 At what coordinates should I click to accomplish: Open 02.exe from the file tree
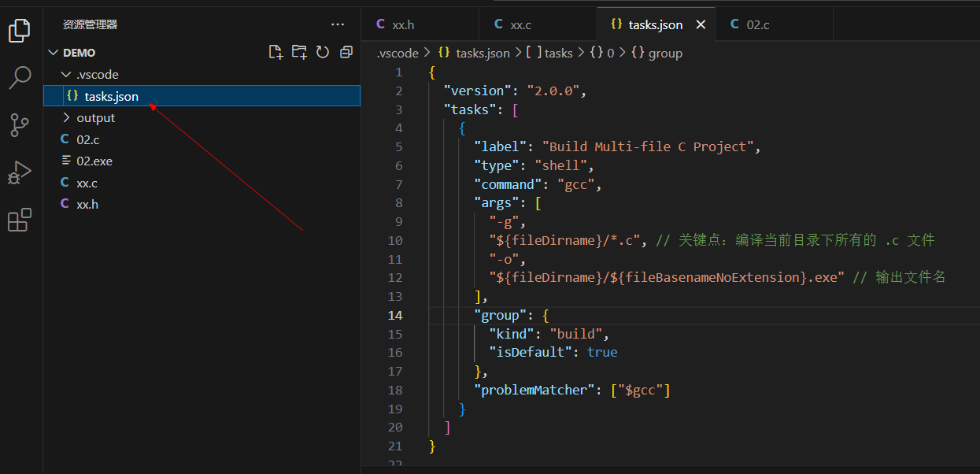pos(202,161)
